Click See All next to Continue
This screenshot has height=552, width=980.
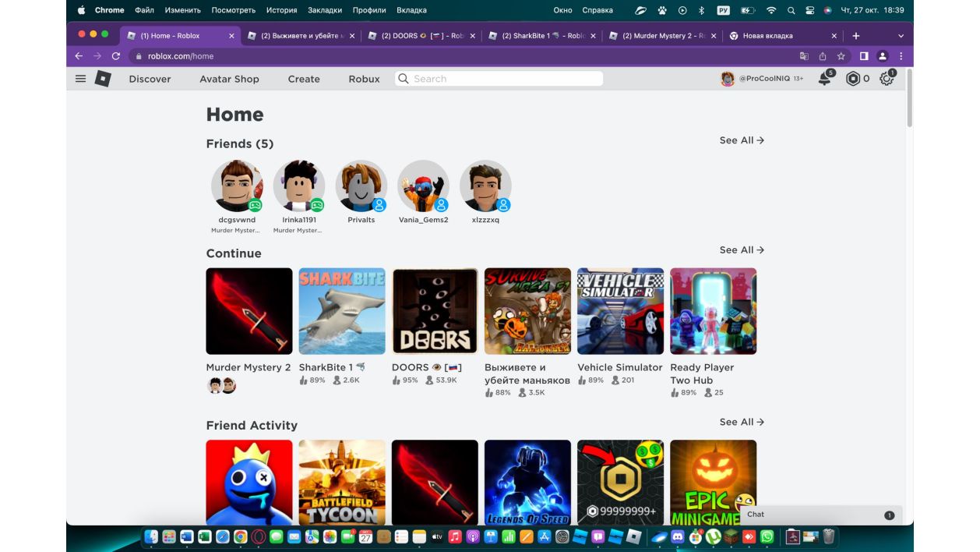(742, 249)
